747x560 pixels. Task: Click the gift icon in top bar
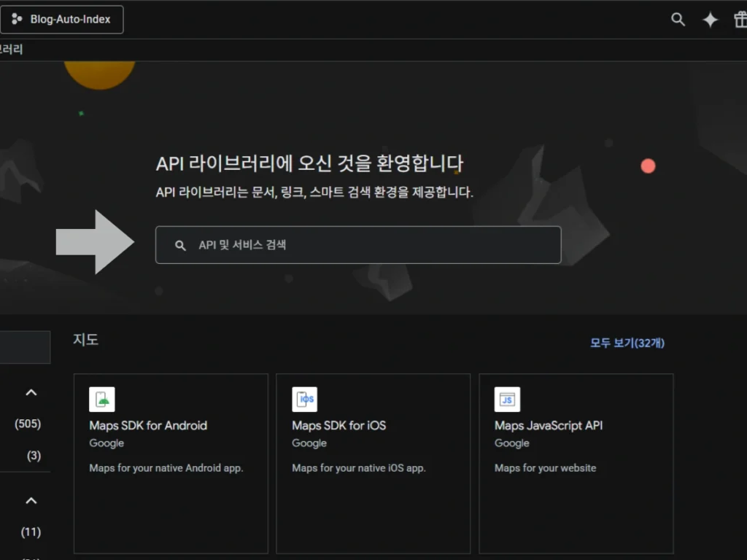pos(740,20)
